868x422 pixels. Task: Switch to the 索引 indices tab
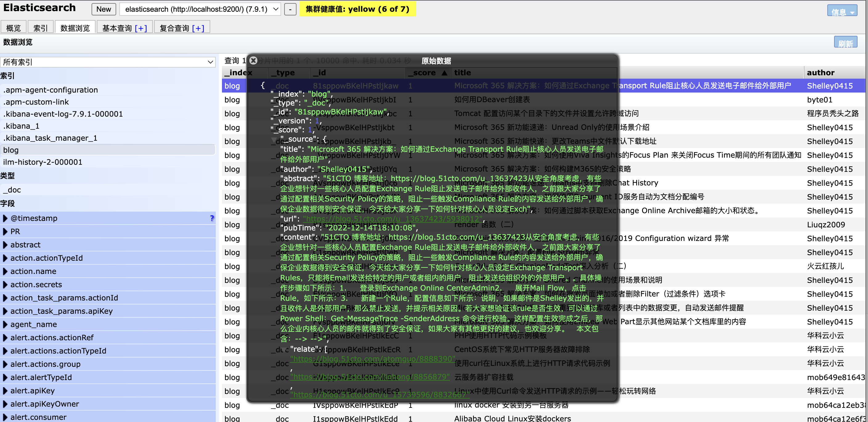coord(40,28)
